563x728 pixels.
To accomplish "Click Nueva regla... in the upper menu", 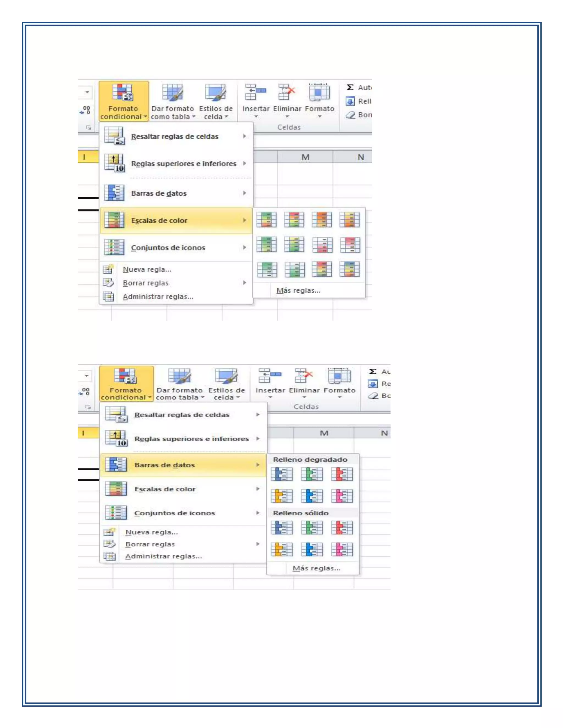I will pyautogui.click(x=147, y=269).
